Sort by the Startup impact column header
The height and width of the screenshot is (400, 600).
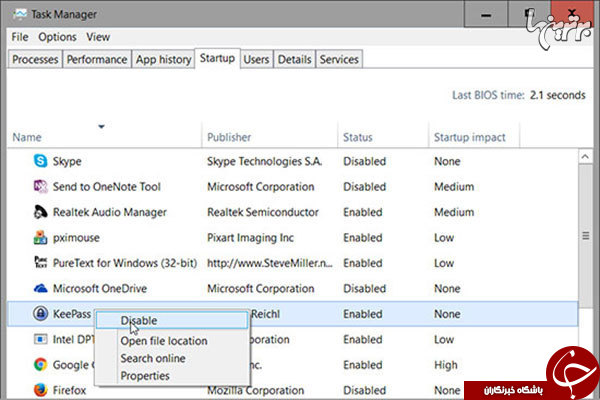(470, 137)
